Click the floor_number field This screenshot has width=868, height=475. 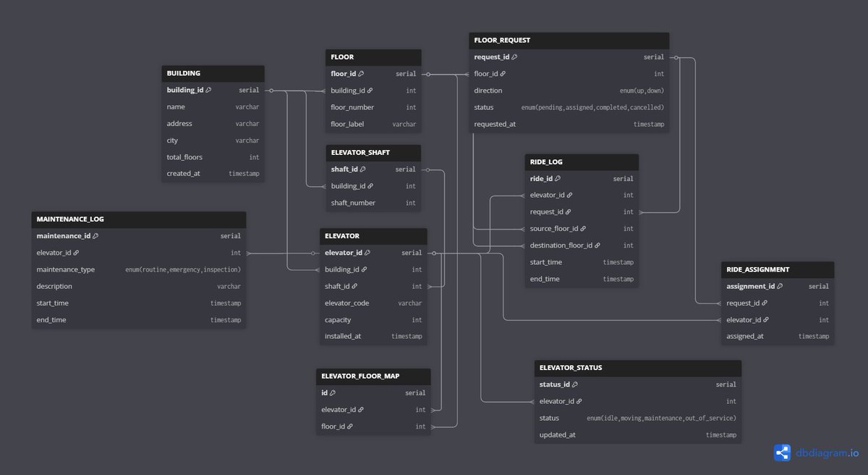point(373,107)
